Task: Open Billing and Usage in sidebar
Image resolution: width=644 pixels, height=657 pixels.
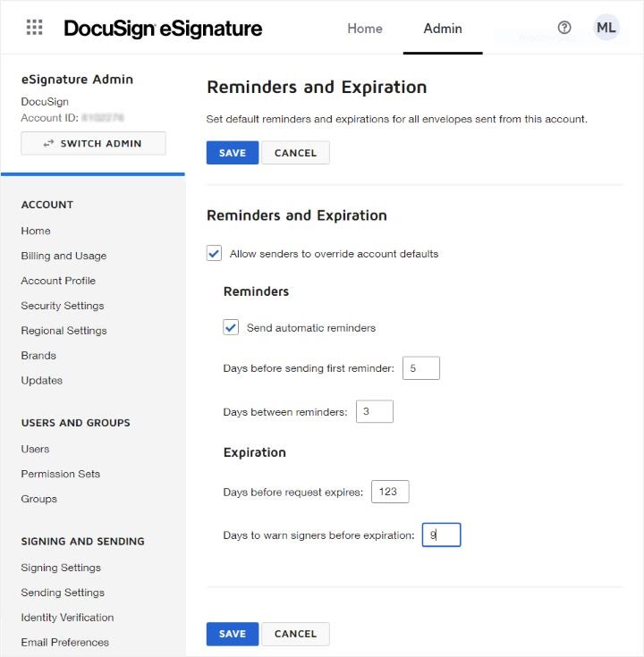Action: (x=64, y=256)
